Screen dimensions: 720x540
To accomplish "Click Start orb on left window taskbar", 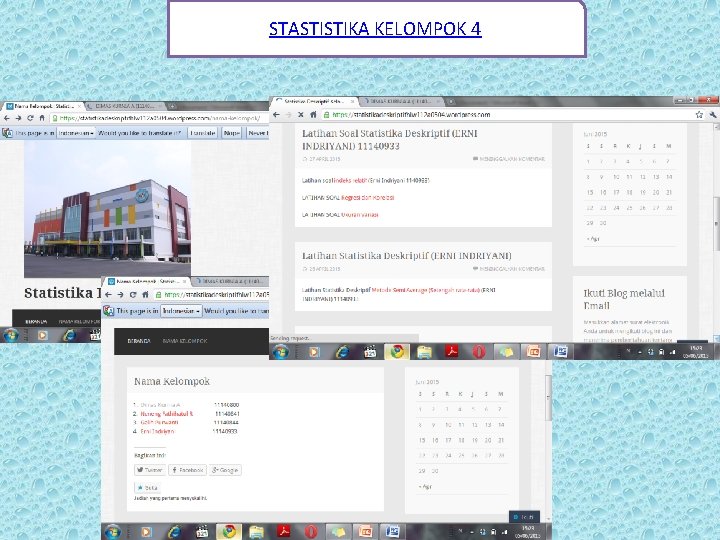I will [11, 335].
